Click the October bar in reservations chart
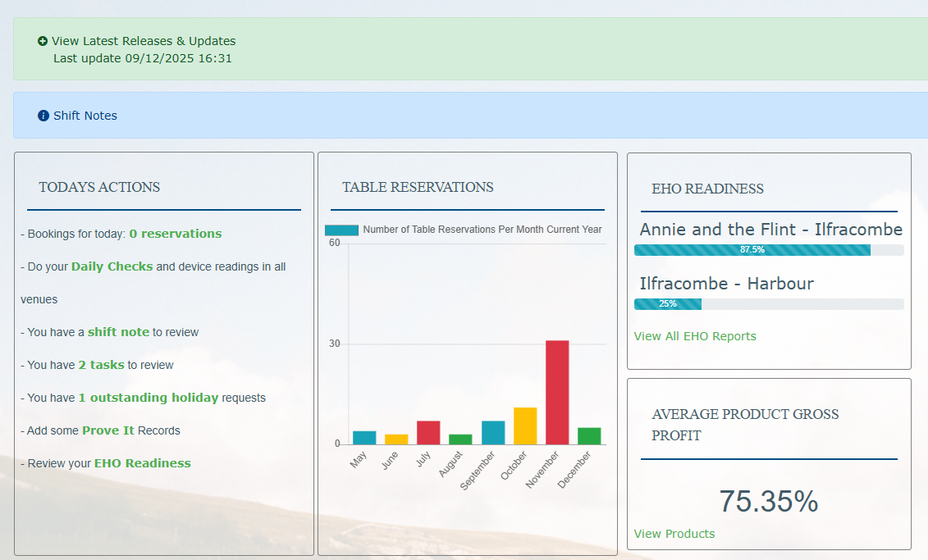This screenshot has width=928, height=560. [525, 426]
